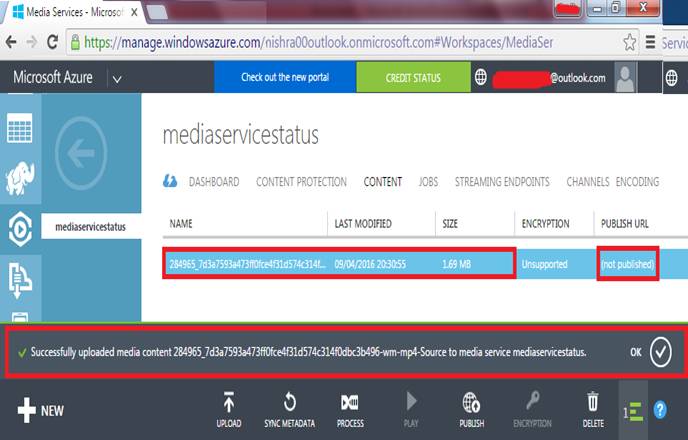The height and width of the screenshot is (440, 688).
Task: Switch to Streaming Endpoints tab
Action: tap(502, 182)
